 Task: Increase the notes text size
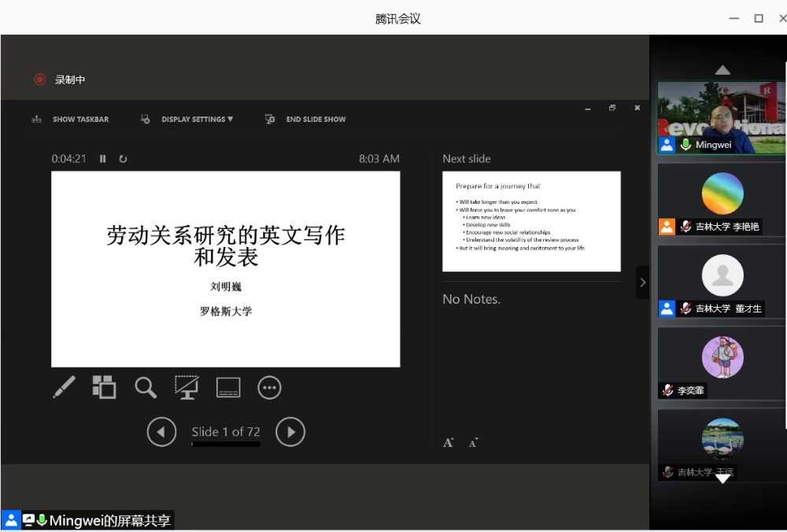point(449,443)
